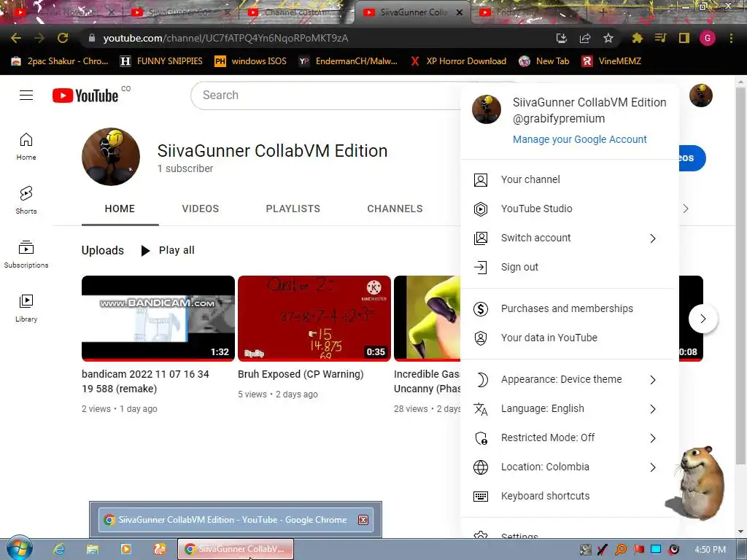
Task: Open FUNNY SNIPPIES bookmark
Action: point(161,61)
